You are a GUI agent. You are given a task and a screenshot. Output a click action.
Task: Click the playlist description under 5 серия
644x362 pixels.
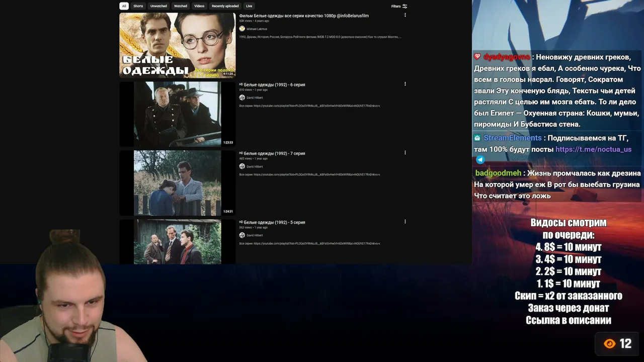pos(309,243)
